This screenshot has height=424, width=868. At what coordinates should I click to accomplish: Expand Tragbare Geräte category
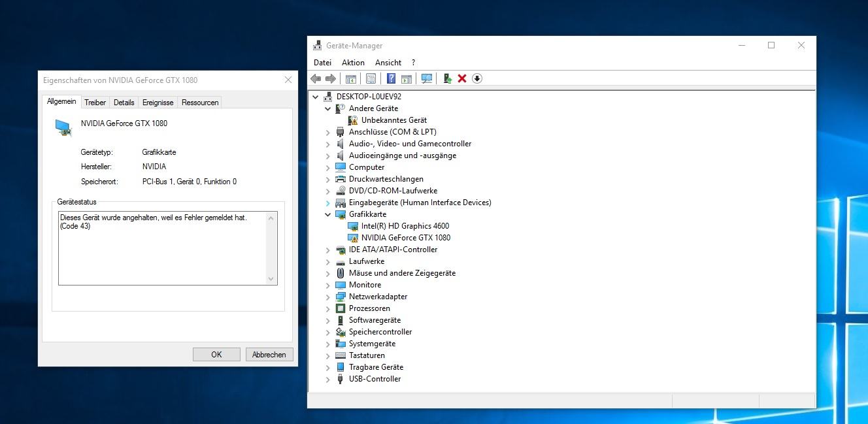point(328,367)
